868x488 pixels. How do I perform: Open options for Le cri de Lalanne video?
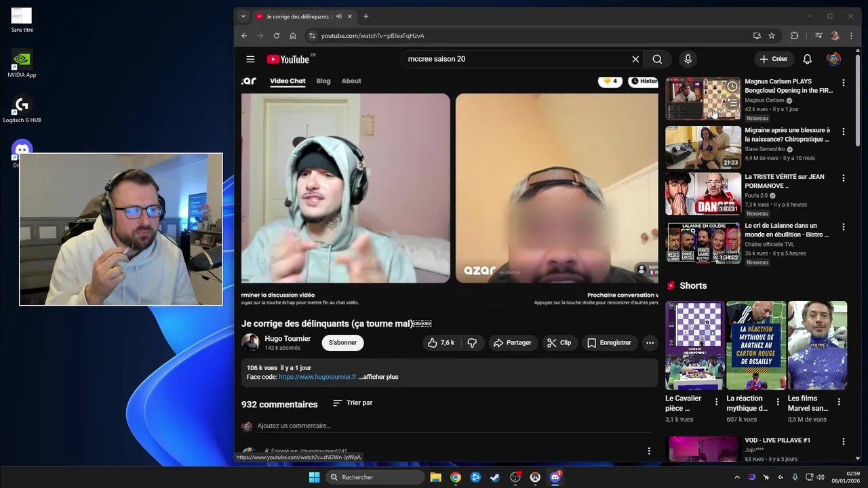844,227
